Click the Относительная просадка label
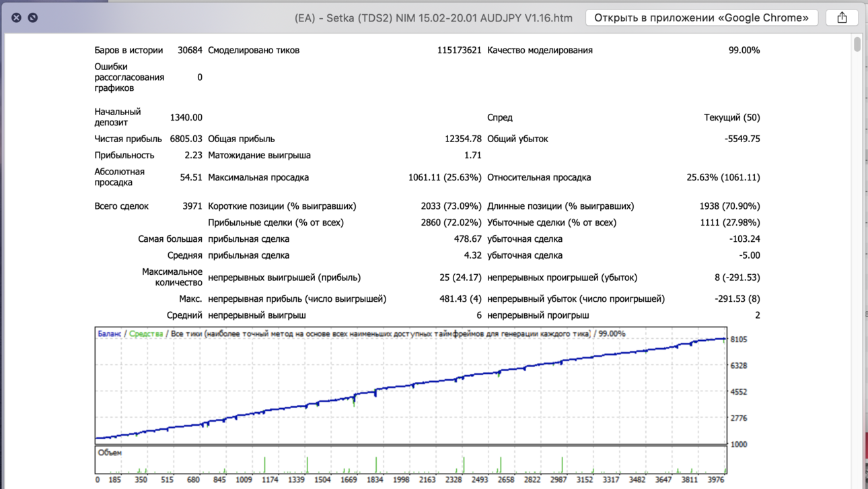The height and width of the screenshot is (489, 868). click(539, 177)
